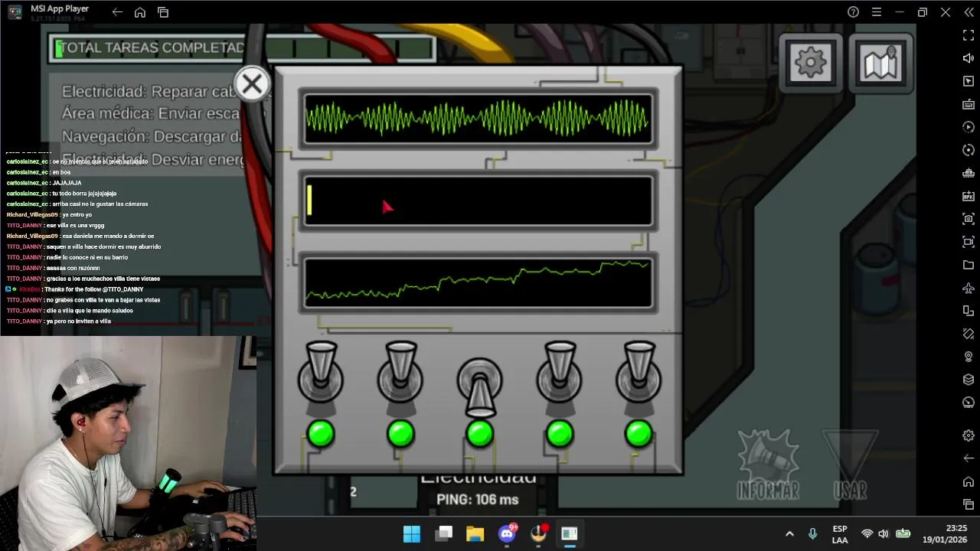Open Task View on the taskbar

click(443, 533)
